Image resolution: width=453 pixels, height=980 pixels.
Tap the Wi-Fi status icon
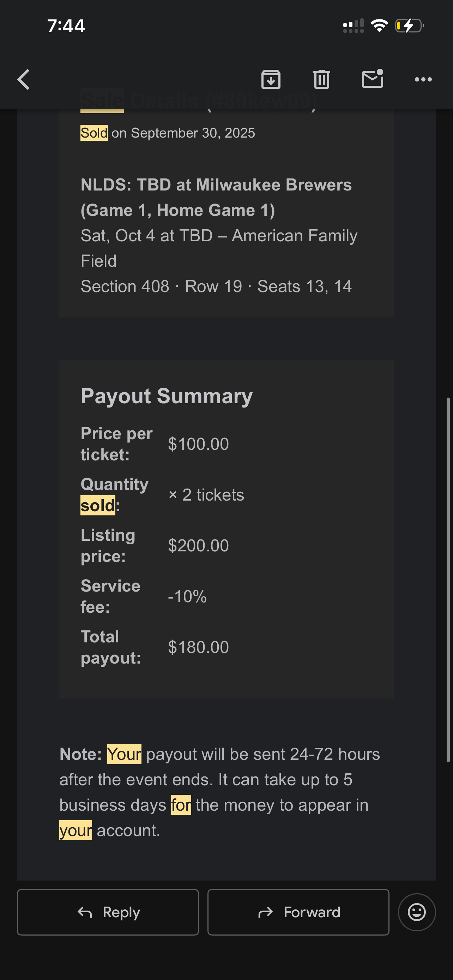(379, 26)
